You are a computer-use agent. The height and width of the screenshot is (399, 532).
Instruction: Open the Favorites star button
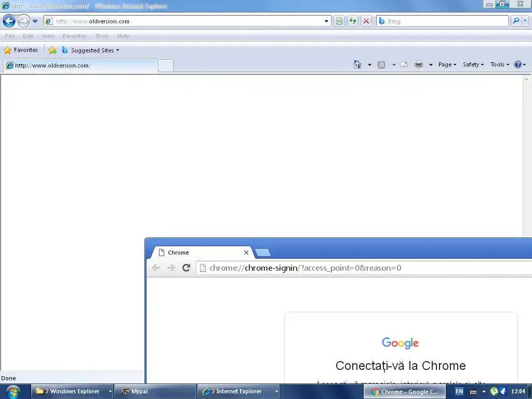click(x=21, y=50)
